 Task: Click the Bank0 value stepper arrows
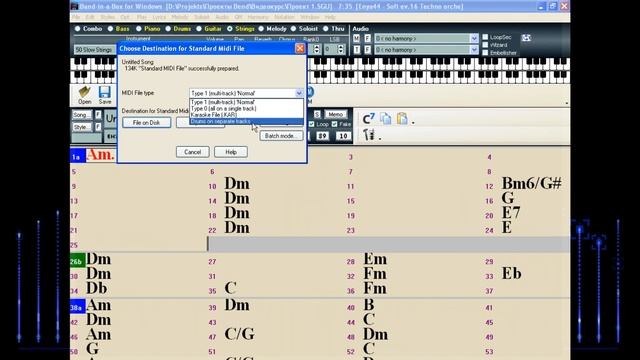pyautogui.click(x=317, y=49)
